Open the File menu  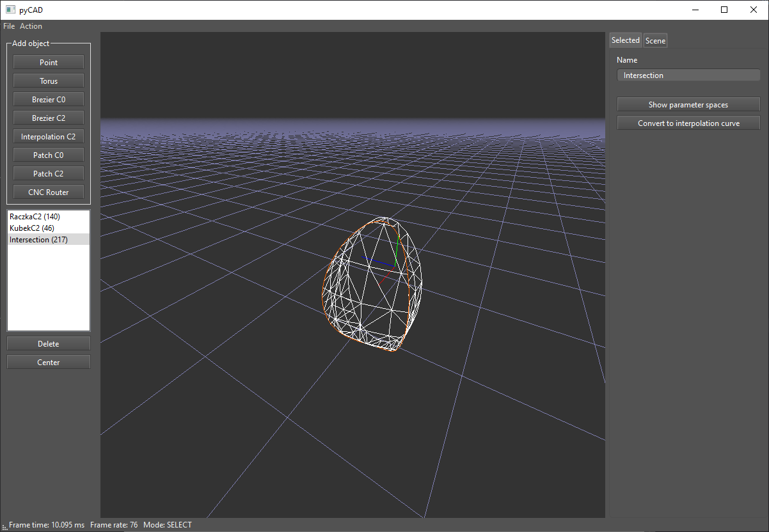point(8,26)
